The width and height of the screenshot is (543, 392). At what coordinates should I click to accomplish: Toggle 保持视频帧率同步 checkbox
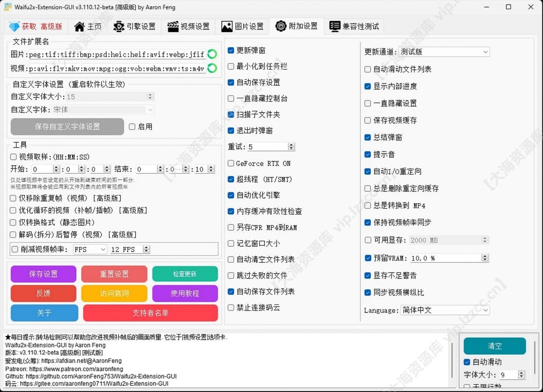coord(368,223)
